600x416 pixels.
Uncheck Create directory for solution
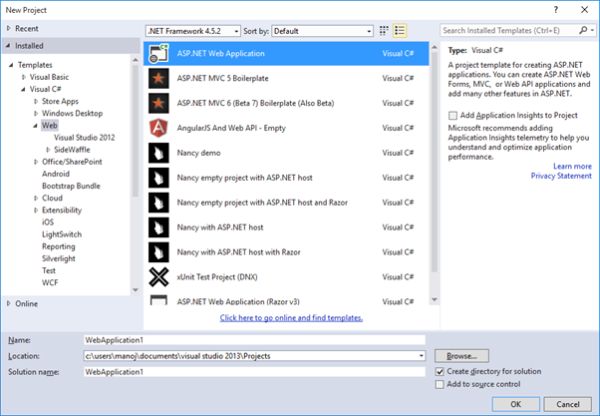pos(440,372)
